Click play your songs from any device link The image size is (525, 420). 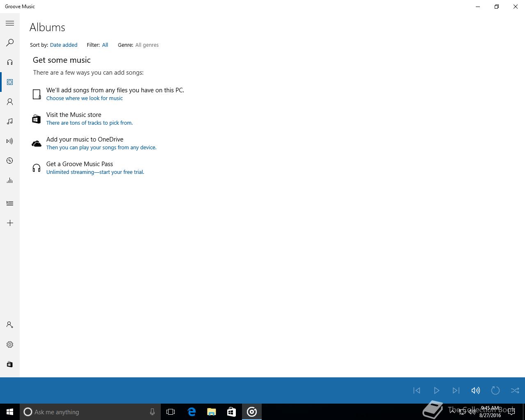101,148
